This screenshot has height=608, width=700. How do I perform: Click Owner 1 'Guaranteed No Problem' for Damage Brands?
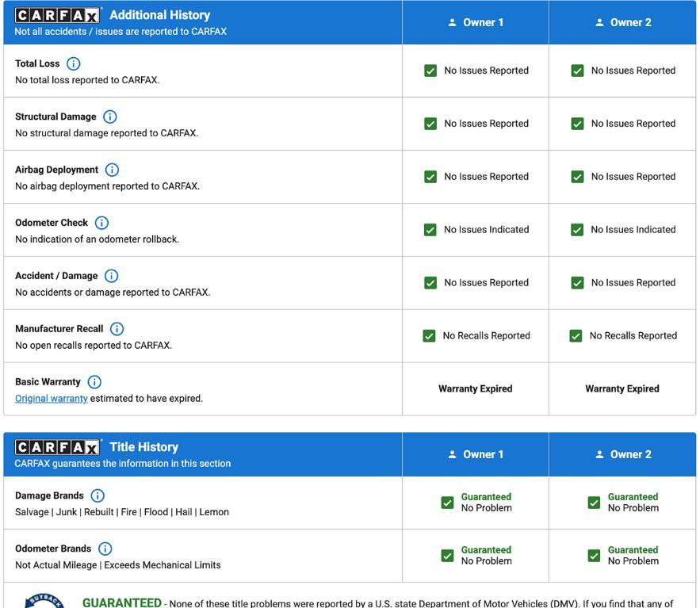tap(487, 503)
